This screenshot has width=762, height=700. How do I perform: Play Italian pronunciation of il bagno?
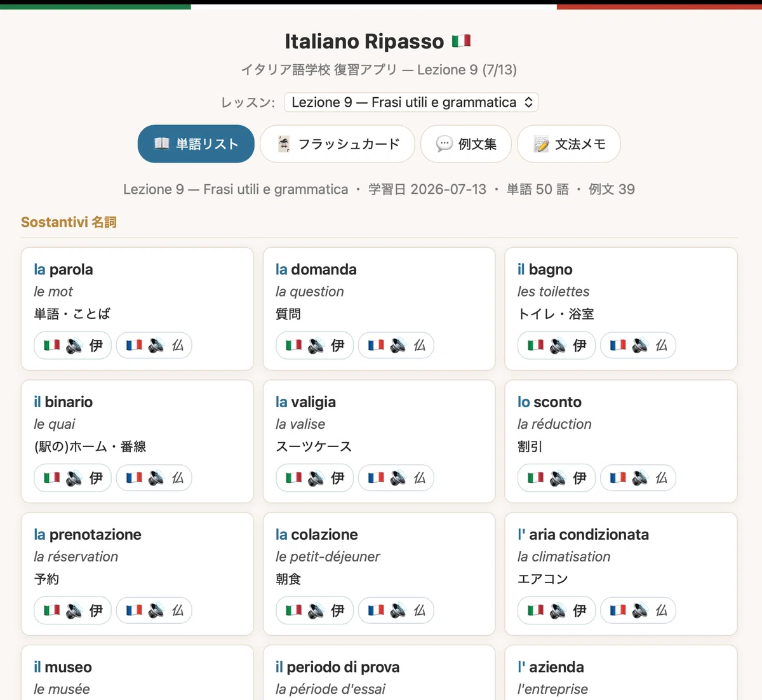(556, 346)
